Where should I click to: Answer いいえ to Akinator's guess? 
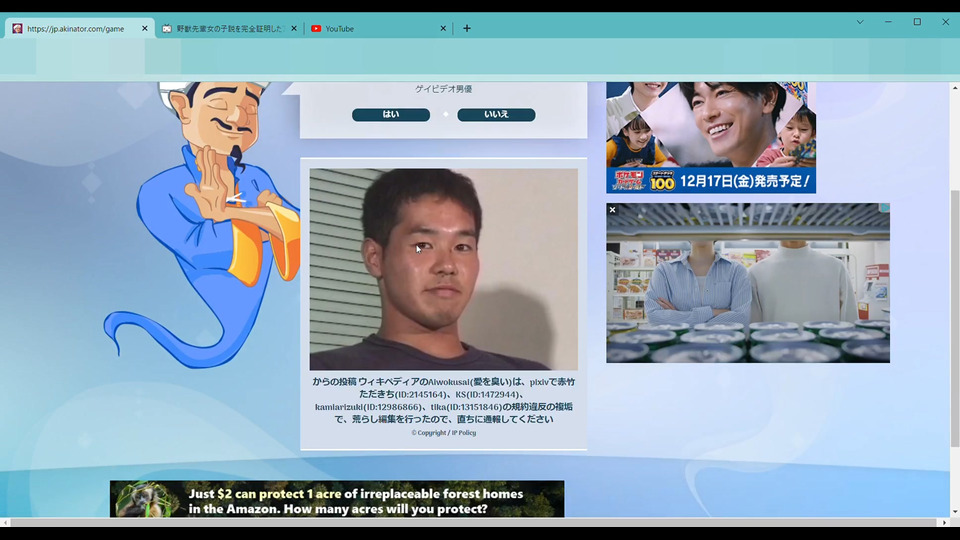pos(496,114)
